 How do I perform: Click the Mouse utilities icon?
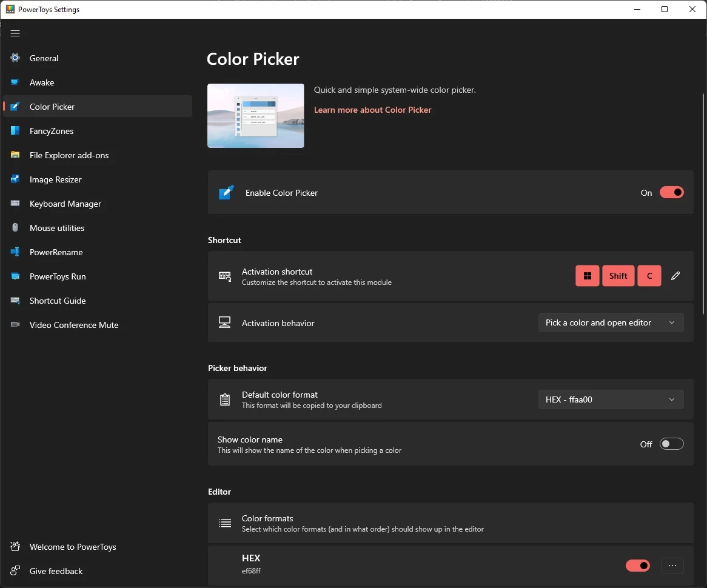(x=15, y=228)
